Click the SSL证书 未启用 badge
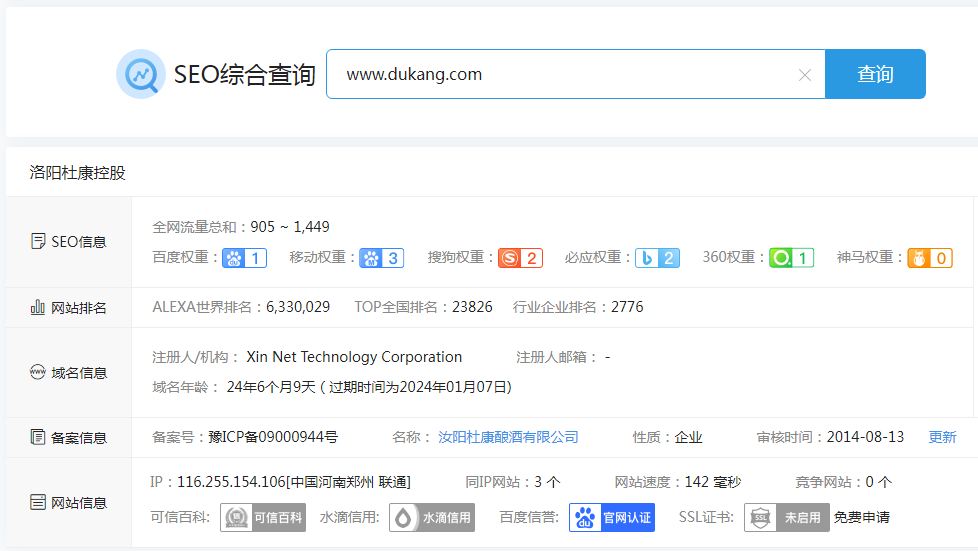The height and width of the screenshot is (551, 978). pyautogui.click(x=787, y=517)
